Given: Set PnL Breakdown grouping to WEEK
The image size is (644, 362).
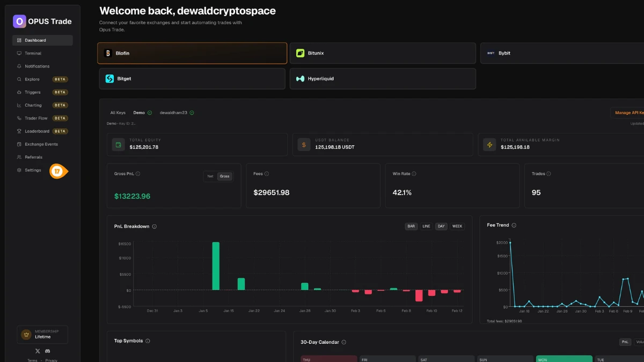Looking at the screenshot, I should pos(457,226).
